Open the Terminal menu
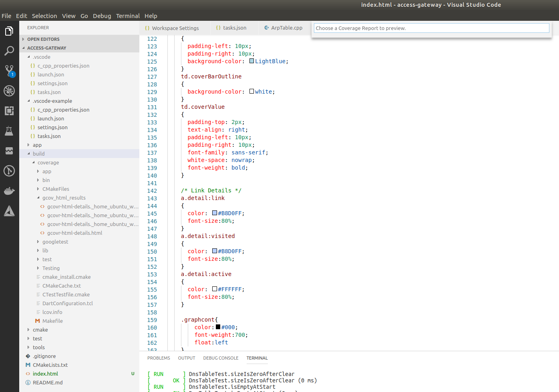 point(127,16)
